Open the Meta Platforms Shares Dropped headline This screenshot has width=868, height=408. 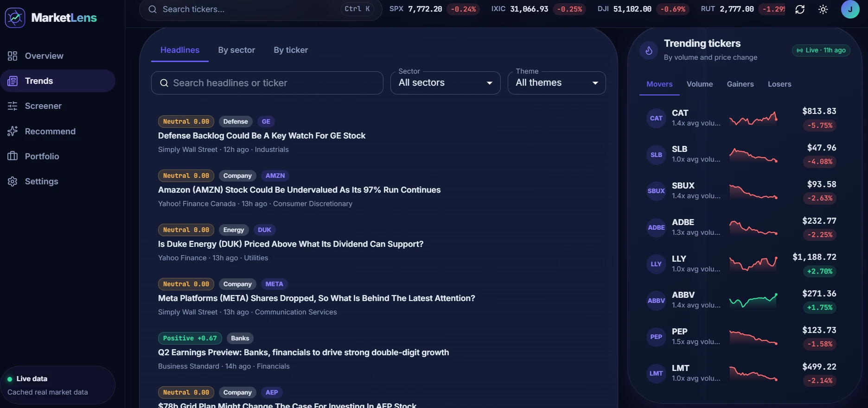[316, 298]
